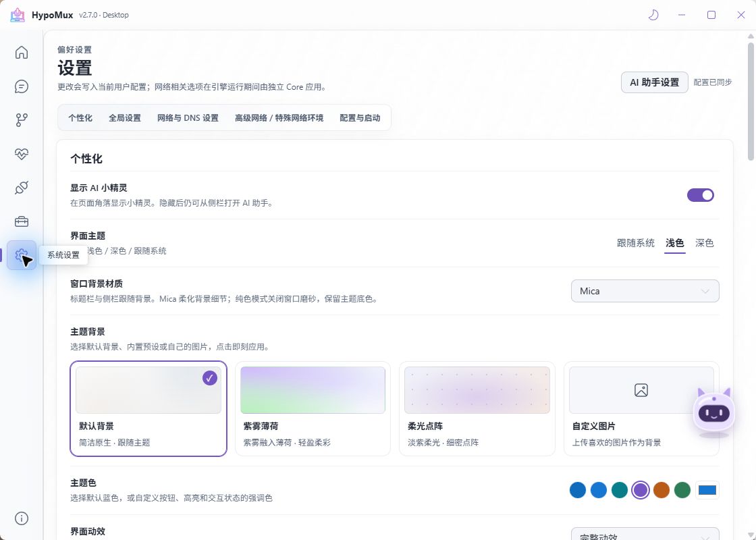Image resolution: width=756 pixels, height=540 pixels.
Task: Choose 紫雾薄荷 theme background card
Action: click(313, 408)
